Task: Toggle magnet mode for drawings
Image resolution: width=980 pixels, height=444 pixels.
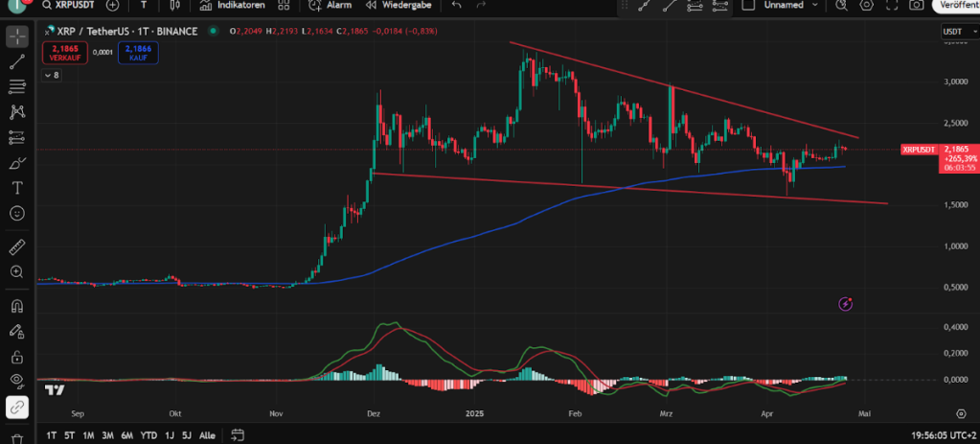Action: point(17,307)
